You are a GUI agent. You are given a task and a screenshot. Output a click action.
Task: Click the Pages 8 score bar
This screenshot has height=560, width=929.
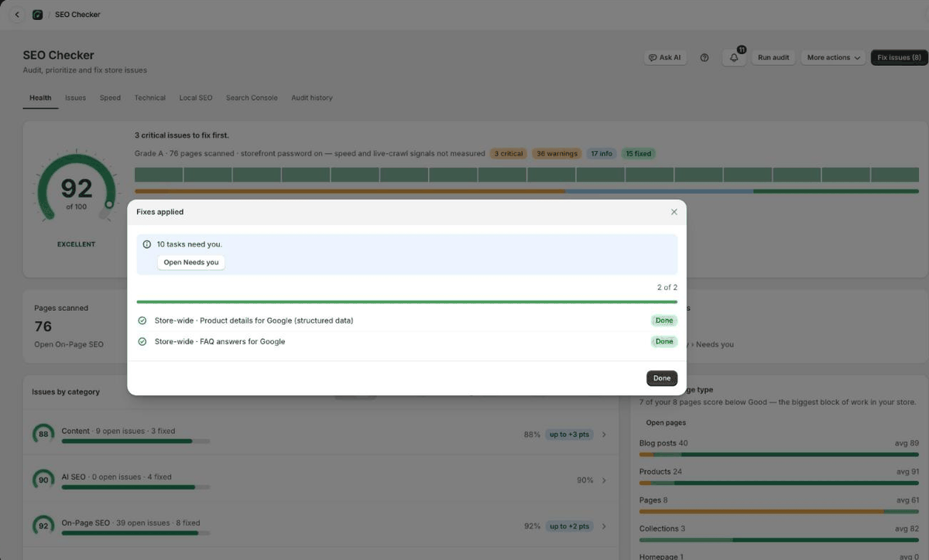coord(779,511)
